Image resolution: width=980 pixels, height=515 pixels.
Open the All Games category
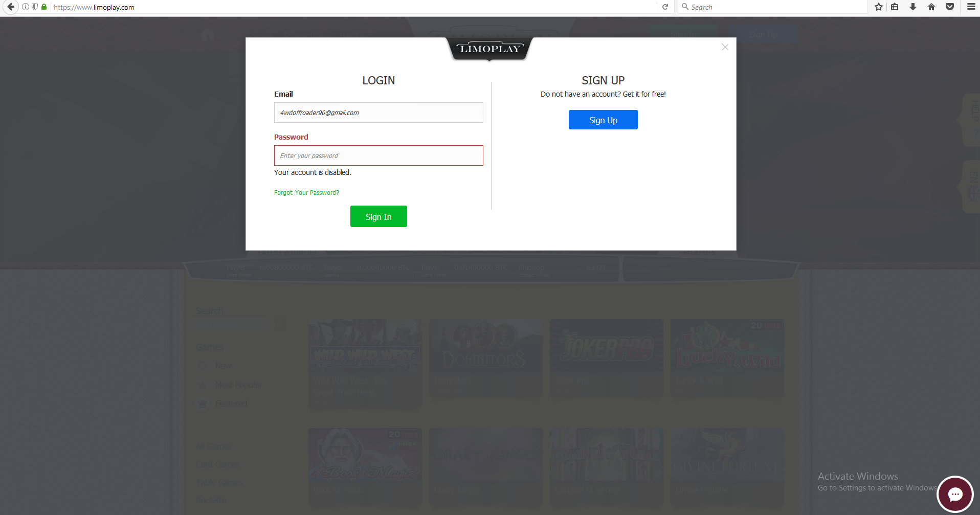[x=214, y=446]
